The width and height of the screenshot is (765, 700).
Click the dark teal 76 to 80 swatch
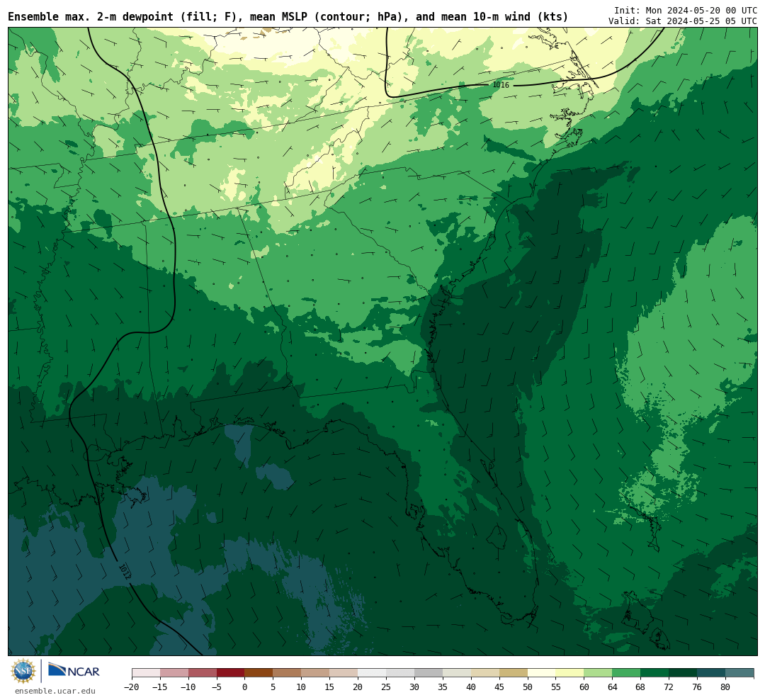coord(711,673)
